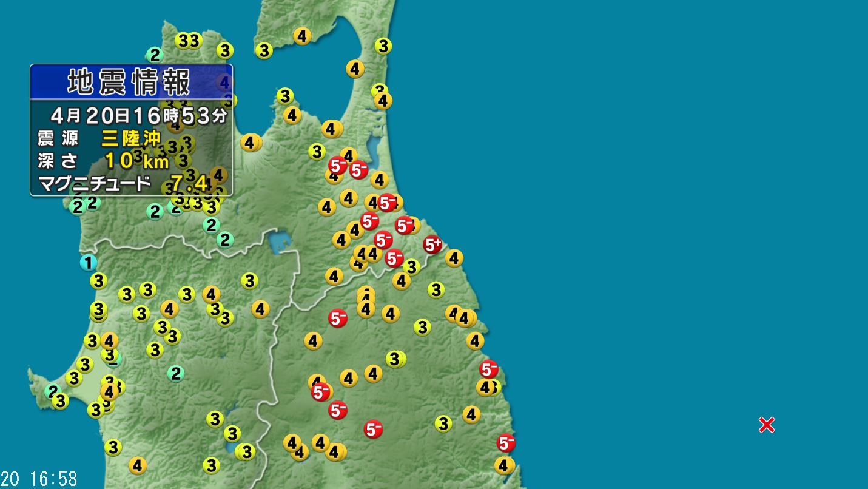Viewport: 868px width, 489px height.
Task: Click the date 4月20日16時53分 text
Action: [x=138, y=115]
